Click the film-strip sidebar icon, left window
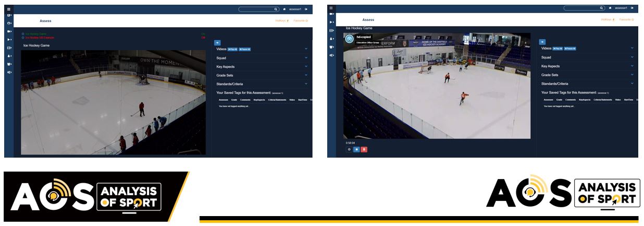Screen dimensions: 644x226 point(9,47)
